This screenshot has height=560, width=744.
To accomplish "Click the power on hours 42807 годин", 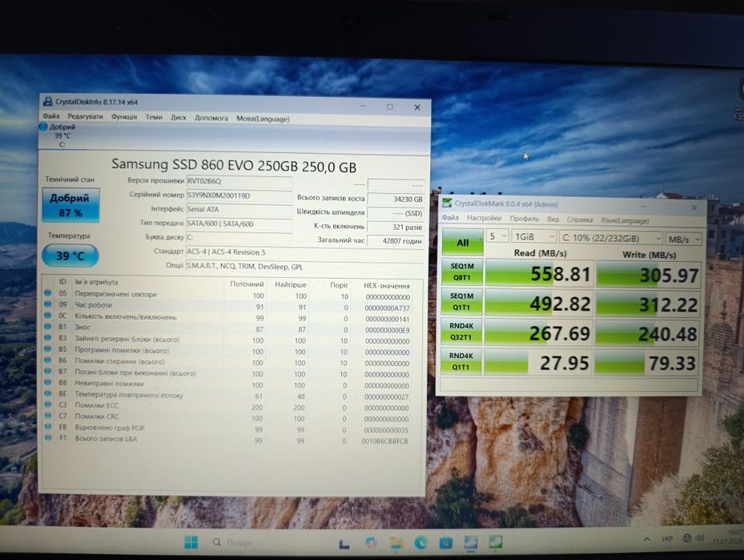I will (x=396, y=240).
